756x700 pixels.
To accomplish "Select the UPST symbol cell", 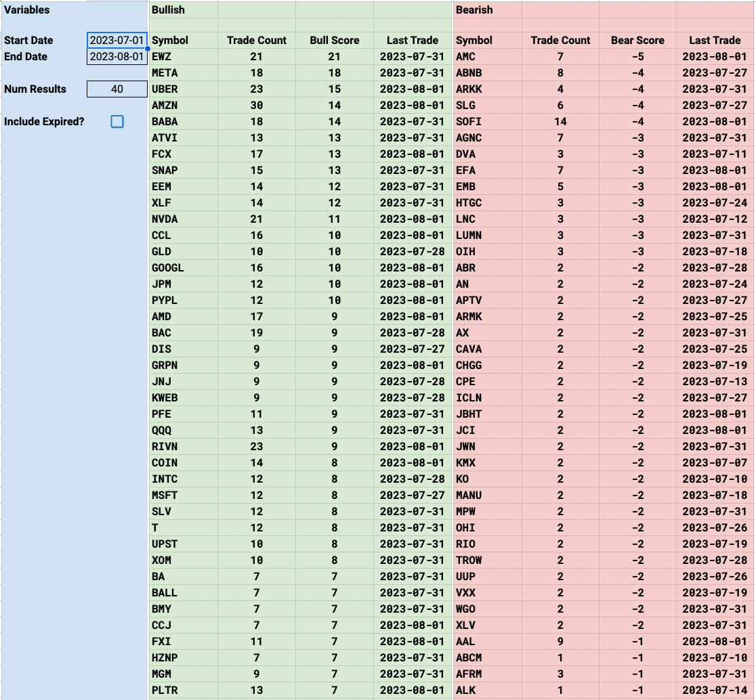I will (183, 544).
